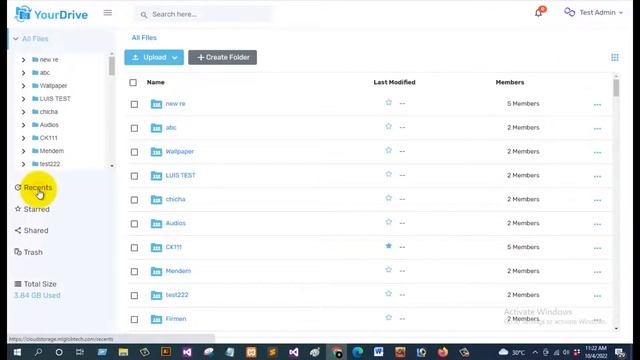Viewport: 640px width, 360px height.
Task: Tick the select-all checkbox in header
Action: tap(133, 82)
